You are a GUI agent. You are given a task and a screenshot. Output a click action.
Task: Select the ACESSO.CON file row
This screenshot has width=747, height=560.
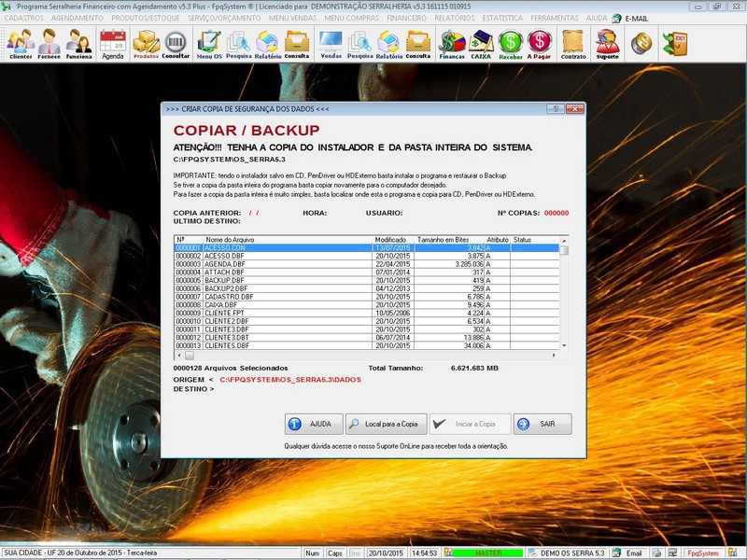366,248
